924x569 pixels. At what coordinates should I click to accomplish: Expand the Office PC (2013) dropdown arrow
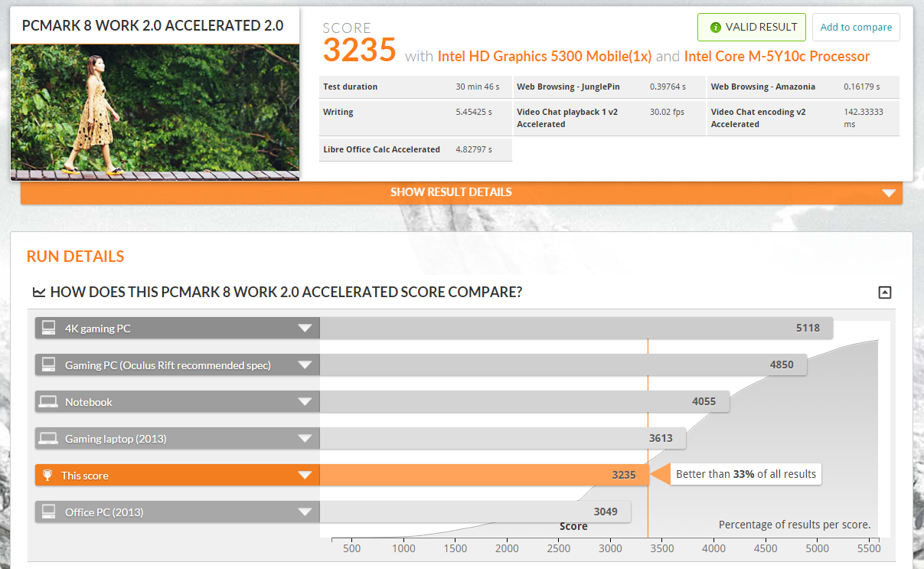(305, 512)
